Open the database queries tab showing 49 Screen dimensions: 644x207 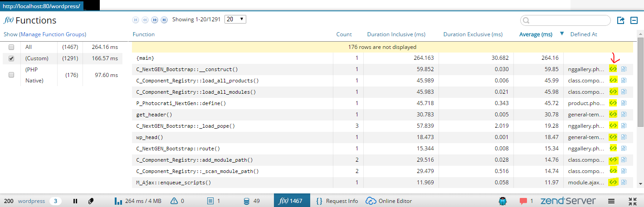coord(251,201)
